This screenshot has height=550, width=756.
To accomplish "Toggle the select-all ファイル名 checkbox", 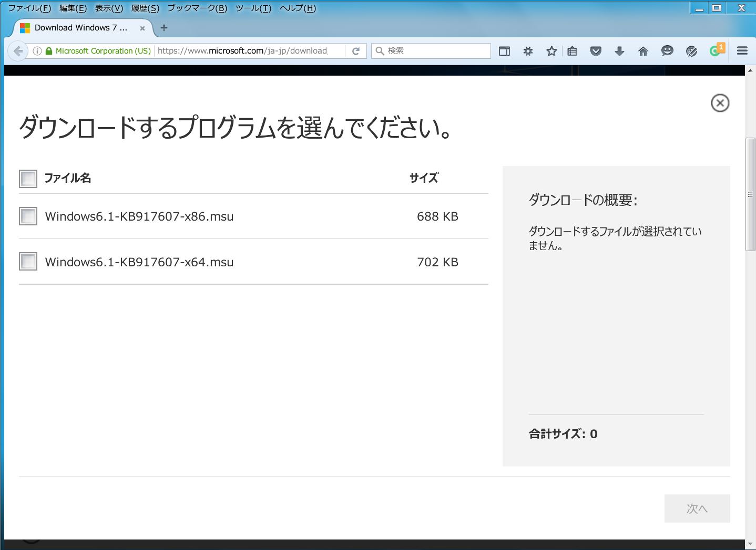I will tap(28, 179).
